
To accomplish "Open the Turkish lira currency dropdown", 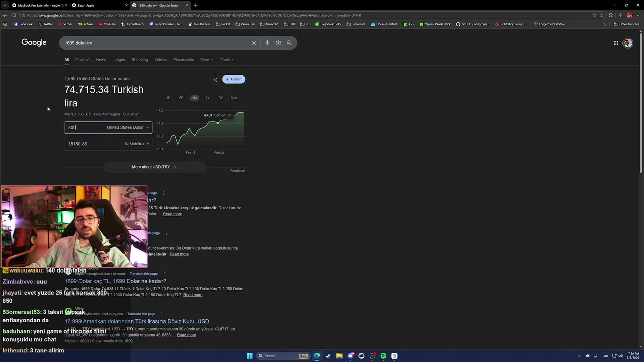I will point(136,144).
